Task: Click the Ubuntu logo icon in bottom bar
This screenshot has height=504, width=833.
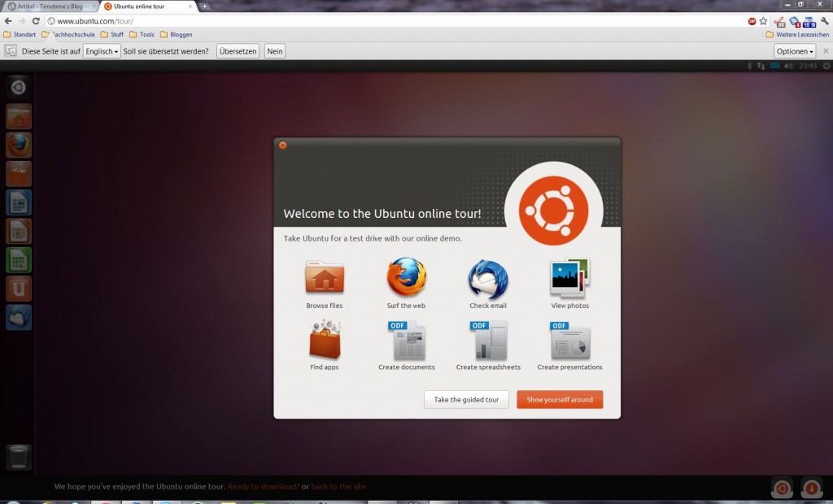Action: pos(782,488)
